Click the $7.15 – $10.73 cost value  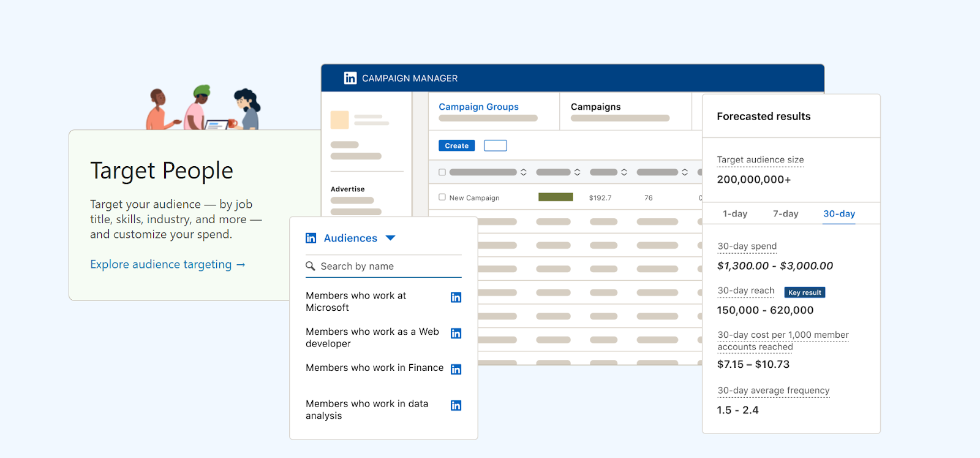(x=753, y=364)
